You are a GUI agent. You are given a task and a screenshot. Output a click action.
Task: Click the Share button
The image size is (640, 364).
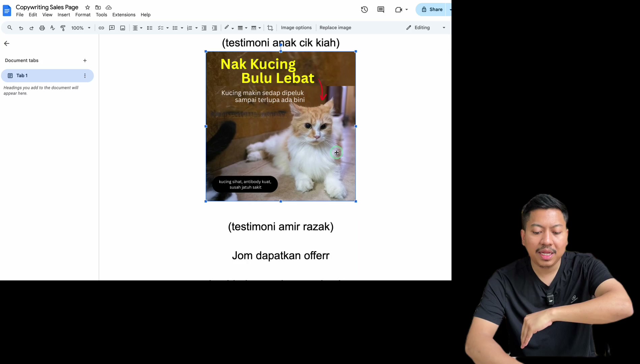coord(431,9)
